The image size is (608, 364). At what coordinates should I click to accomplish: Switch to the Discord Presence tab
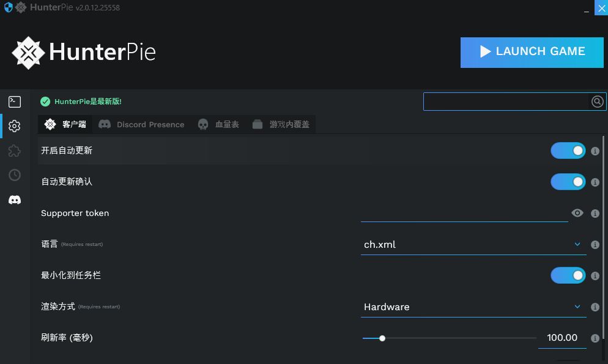(142, 124)
